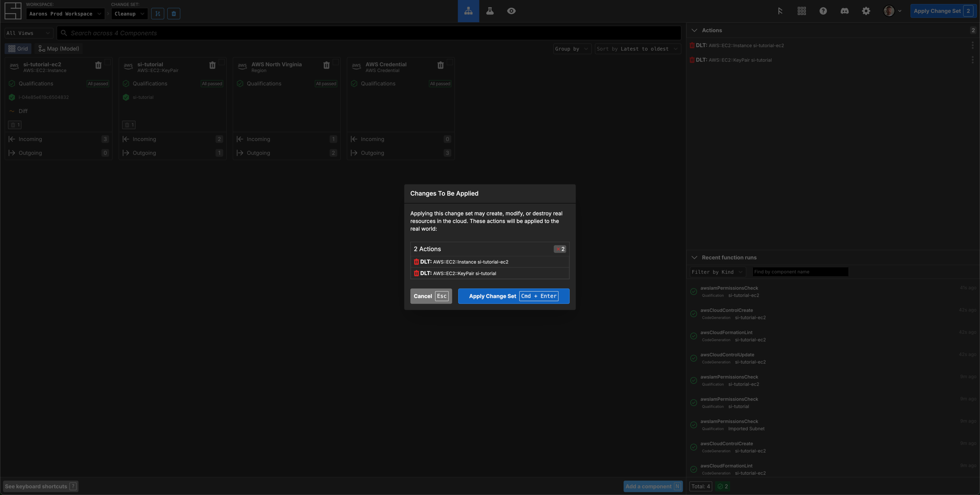Image resolution: width=980 pixels, height=495 pixels.
Task: Delete the si-tutorial-ec2 component with trash icon
Action: click(x=98, y=65)
